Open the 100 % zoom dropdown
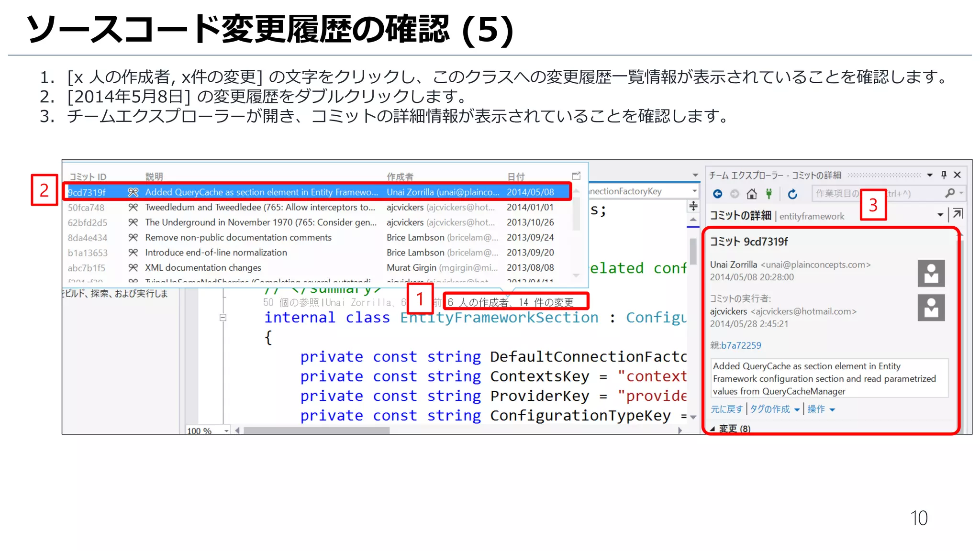This screenshot has height=551, width=980. tap(226, 430)
